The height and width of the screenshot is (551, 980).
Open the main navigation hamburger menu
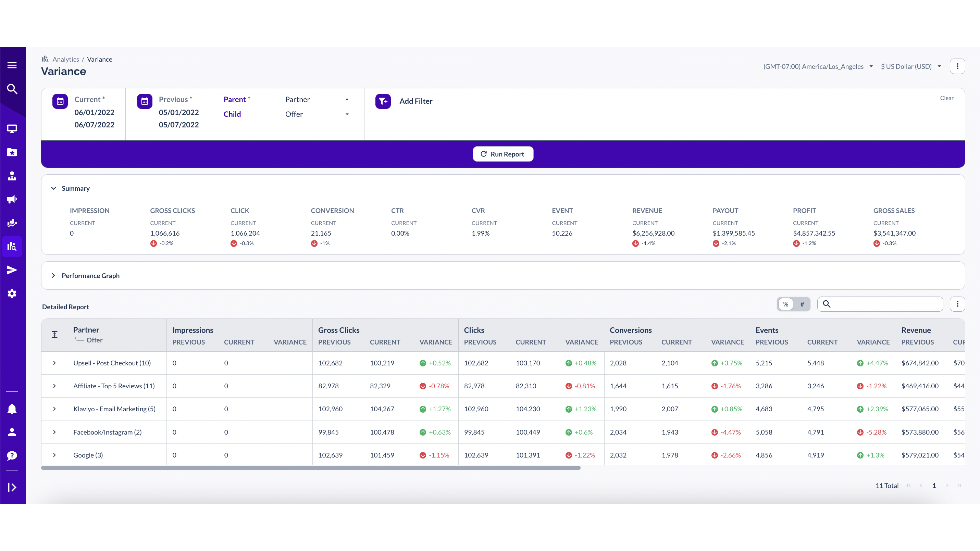pyautogui.click(x=12, y=65)
